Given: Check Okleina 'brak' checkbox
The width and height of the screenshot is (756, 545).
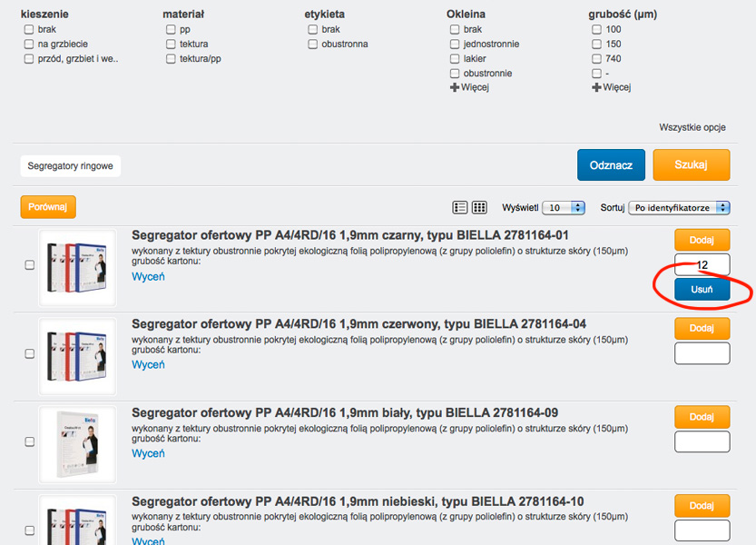Looking at the screenshot, I should pyautogui.click(x=455, y=29).
